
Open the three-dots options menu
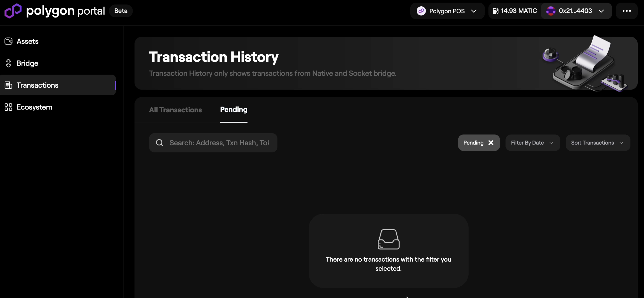[x=627, y=11]
